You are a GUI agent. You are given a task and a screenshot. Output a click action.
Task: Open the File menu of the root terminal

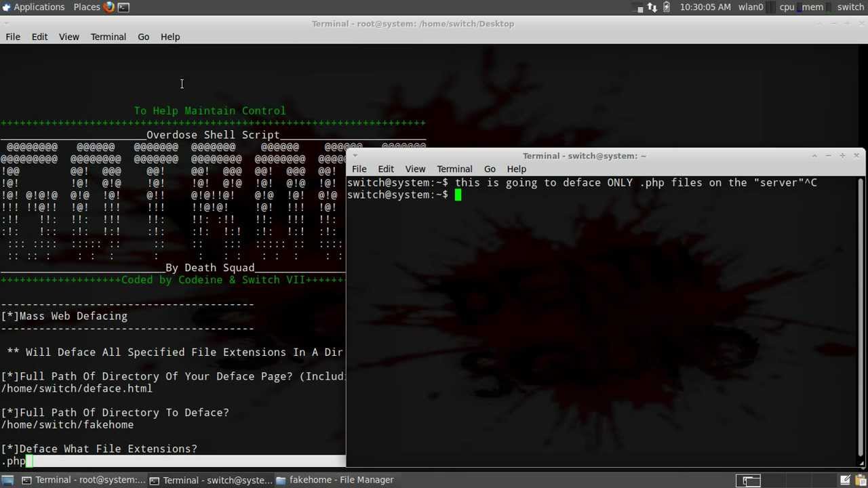(13, 37)
